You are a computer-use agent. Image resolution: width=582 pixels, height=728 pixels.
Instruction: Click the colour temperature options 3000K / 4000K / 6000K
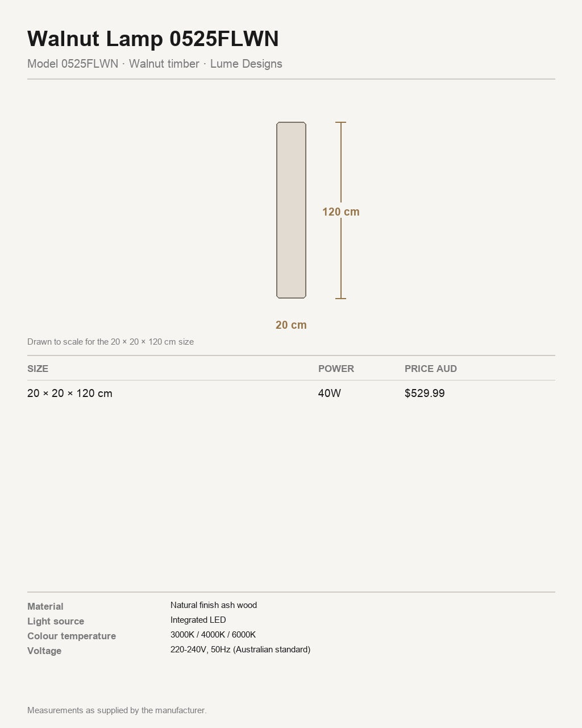point(213,635)
